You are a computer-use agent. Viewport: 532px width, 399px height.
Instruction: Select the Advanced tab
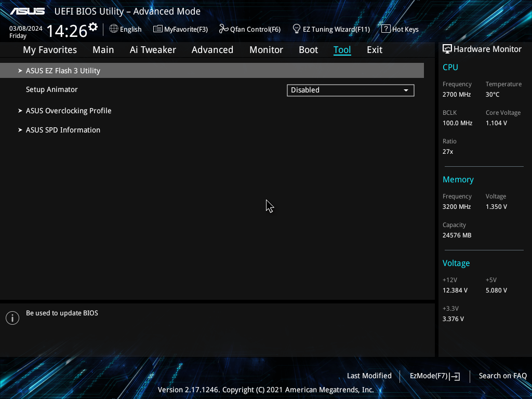212,50
